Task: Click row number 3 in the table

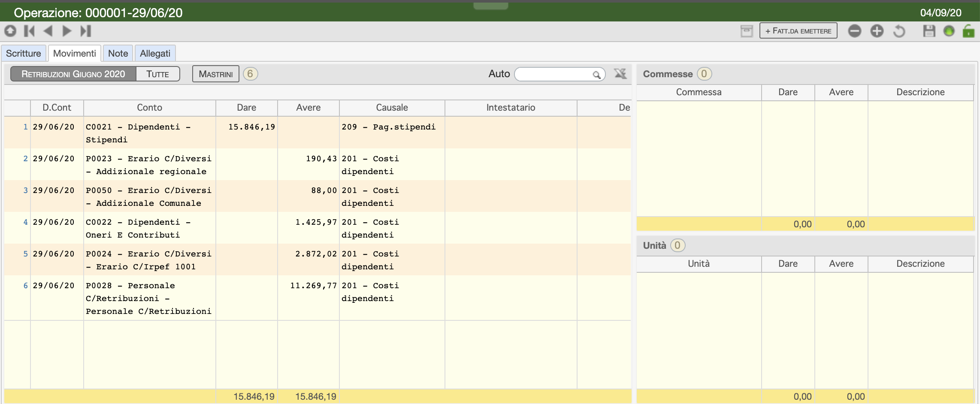Action: click(x=25, y=190)
